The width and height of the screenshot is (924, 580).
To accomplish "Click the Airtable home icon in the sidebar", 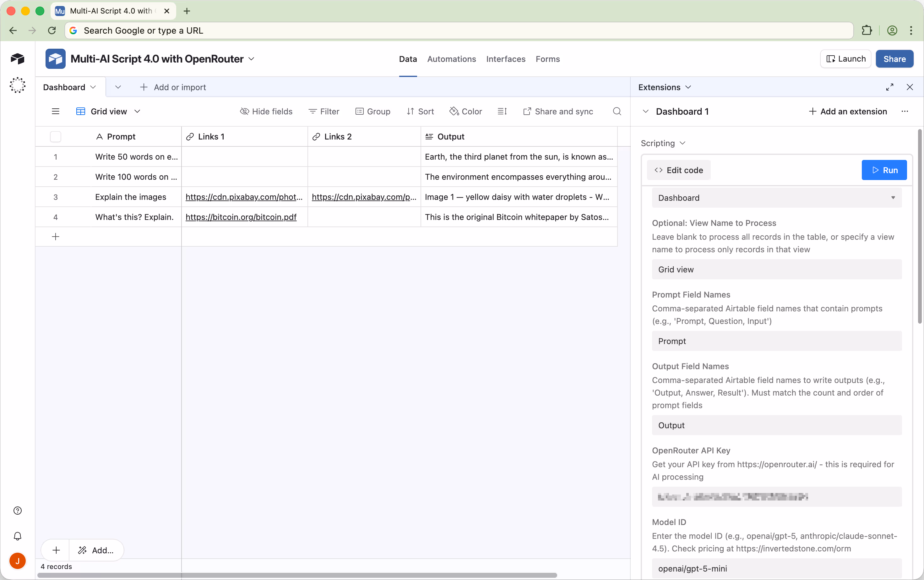I will pyautogui.click(x=18, y=58).
